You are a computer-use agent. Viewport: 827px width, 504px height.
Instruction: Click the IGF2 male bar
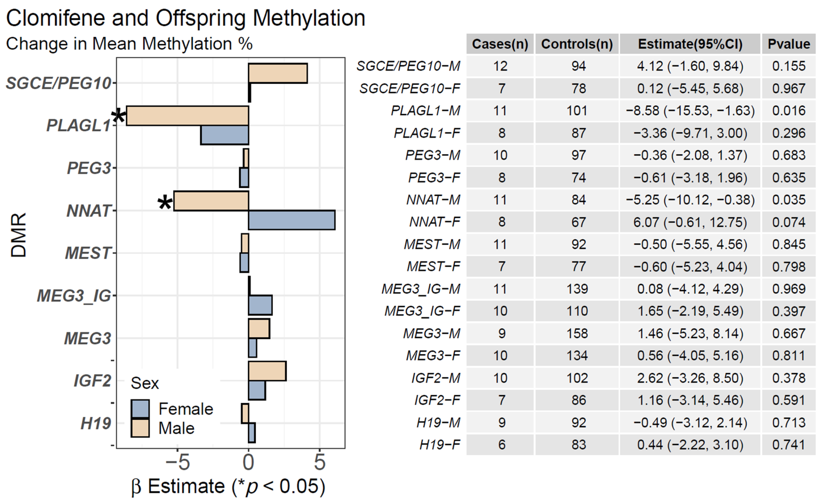267,371
